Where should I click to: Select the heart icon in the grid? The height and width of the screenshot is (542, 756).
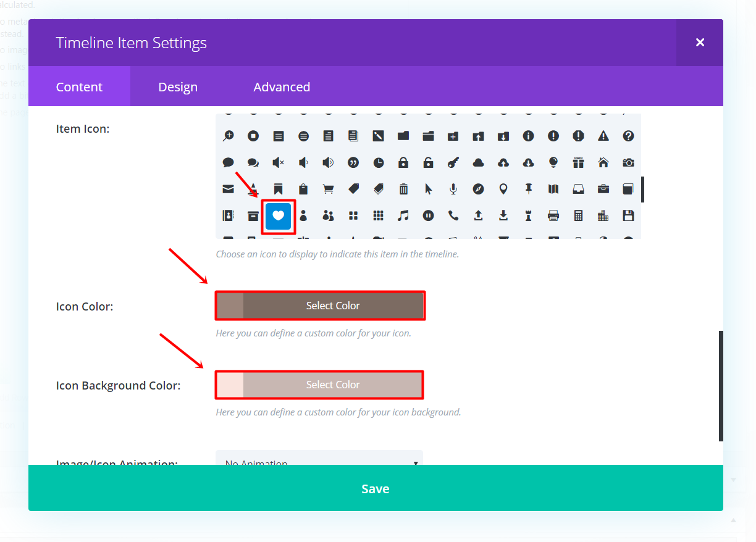click(x=279, y=215)
